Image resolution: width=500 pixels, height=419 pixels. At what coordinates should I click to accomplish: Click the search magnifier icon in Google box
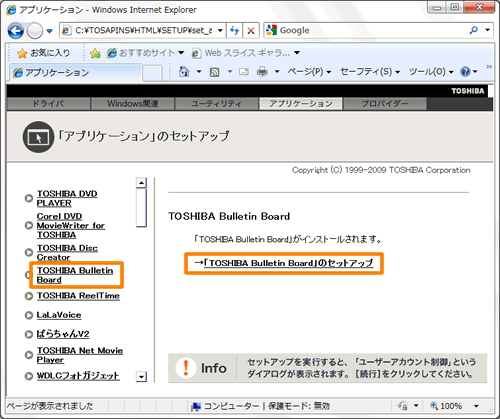click(473, 30)
